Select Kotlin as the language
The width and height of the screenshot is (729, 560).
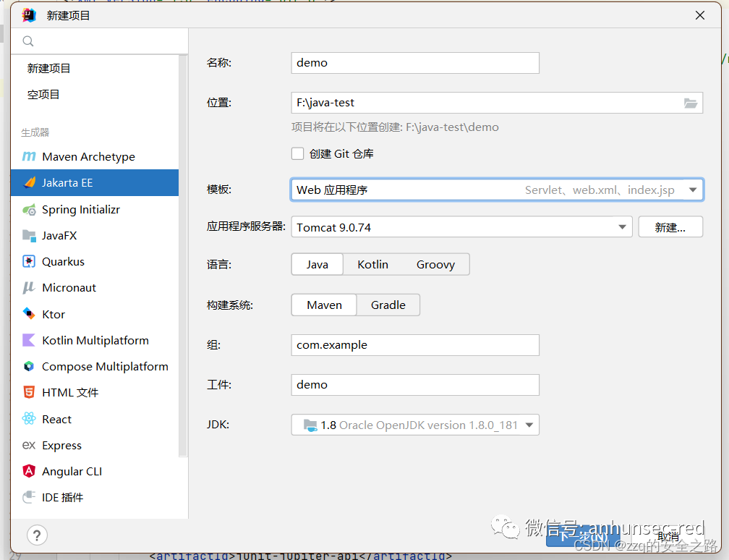tap(373, 264)
